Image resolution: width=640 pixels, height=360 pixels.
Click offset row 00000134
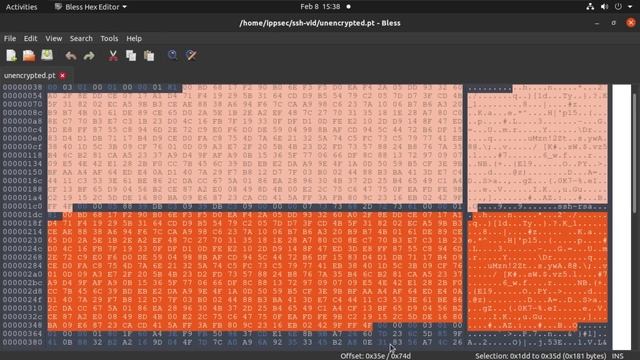point(22,164)
